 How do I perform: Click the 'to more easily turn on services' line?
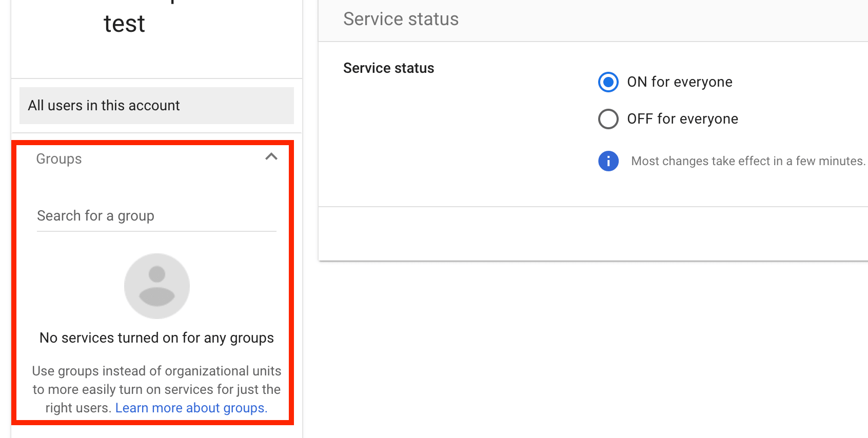(156, 389)
